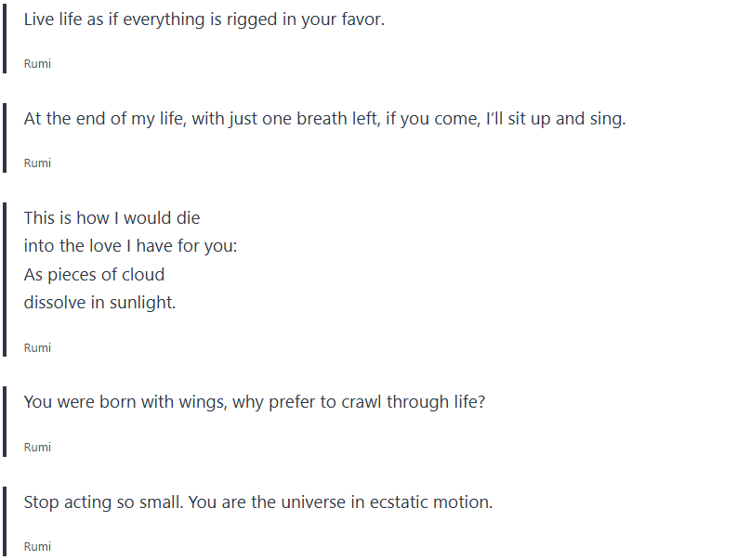
Task: Click the line "As pieces of cloud"
Action: tap(94, 275)
